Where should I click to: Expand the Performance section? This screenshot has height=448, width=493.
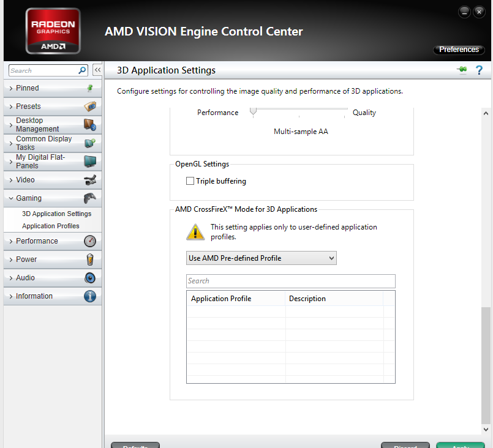pyautogui.click(x=53, y=241)
